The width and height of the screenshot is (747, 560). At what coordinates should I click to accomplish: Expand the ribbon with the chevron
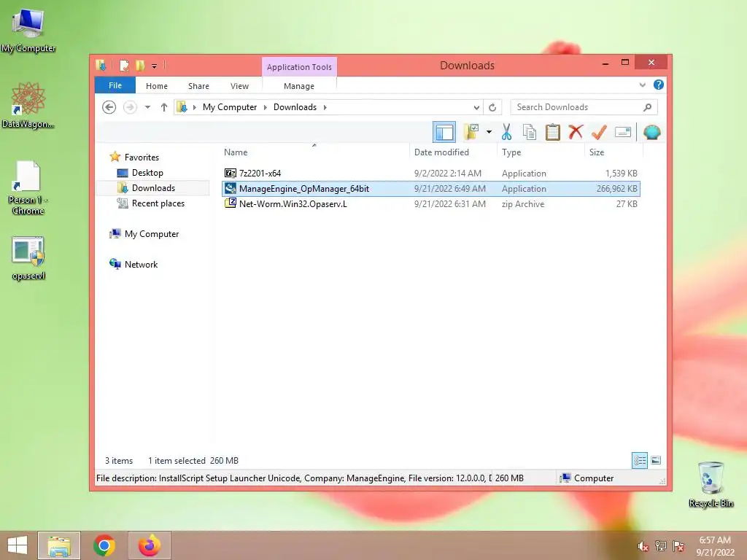tap(642, 85)
